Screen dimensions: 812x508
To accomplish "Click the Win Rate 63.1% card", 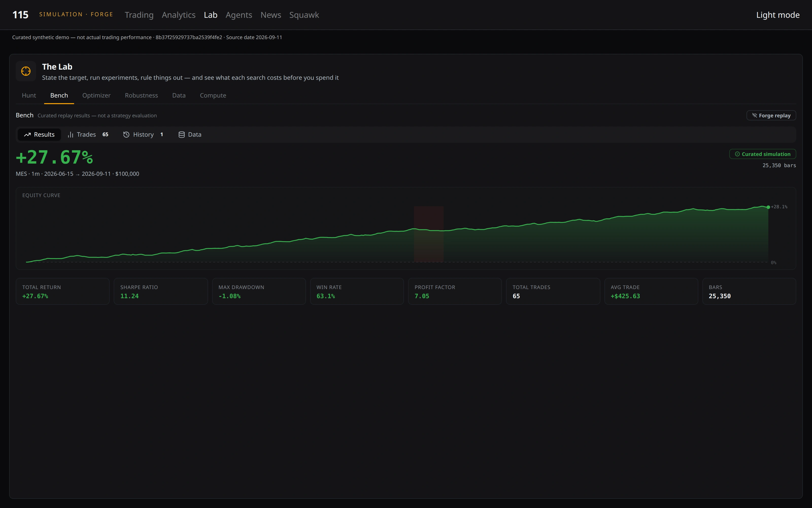I will click(357, 291).
